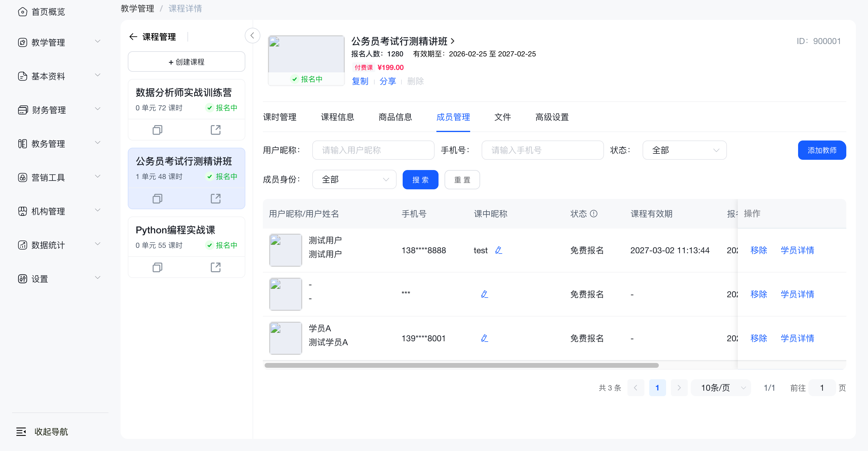Expand the 营销工具 menu chevron
Viewport: 868px width, 451px height.
click(x=98, y=176)
